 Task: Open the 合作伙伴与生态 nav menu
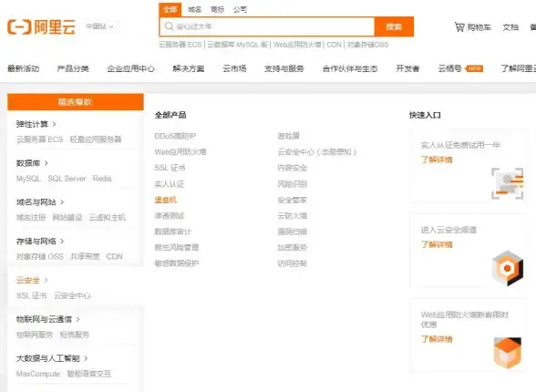click(x=350, y=68)
